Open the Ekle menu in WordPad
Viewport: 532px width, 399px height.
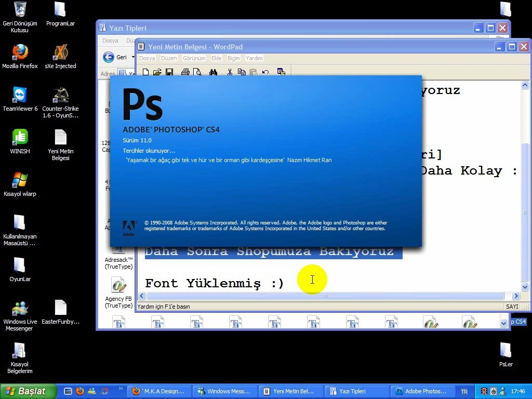[217, 58]
